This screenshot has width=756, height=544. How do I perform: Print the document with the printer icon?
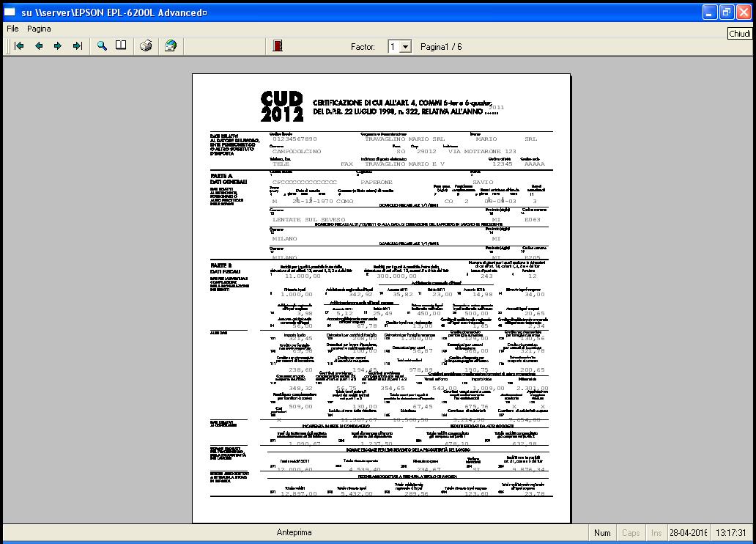click(x=146, y=46)
